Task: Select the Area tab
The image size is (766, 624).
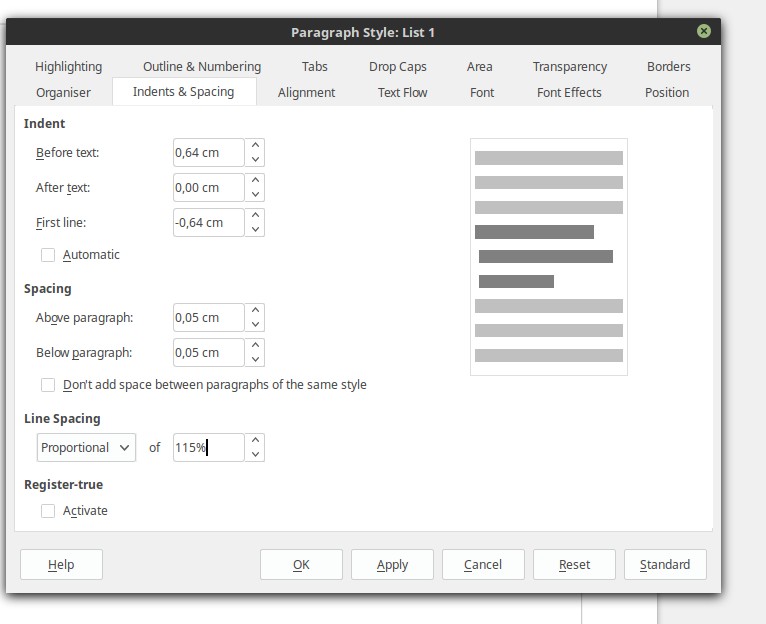Action: pyautogui.click(x=479, y=66)
